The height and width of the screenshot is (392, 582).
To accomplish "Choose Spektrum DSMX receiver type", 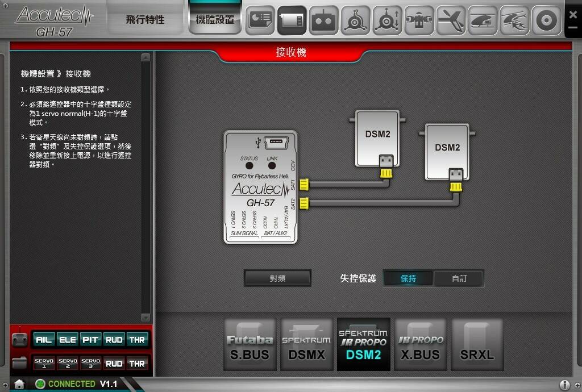I will pos(306,344).
